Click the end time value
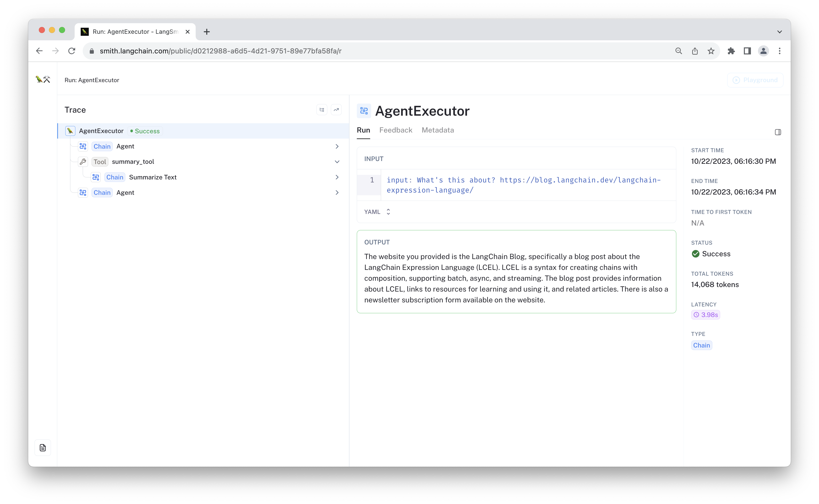Screen dimensions: 819x504 [733, 192]
